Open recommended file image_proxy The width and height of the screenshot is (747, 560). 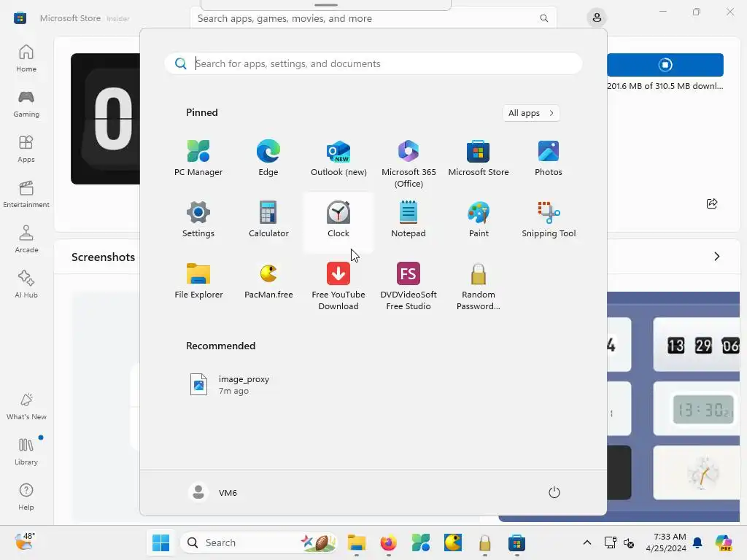pyautogui.click(x=230, y=384)
